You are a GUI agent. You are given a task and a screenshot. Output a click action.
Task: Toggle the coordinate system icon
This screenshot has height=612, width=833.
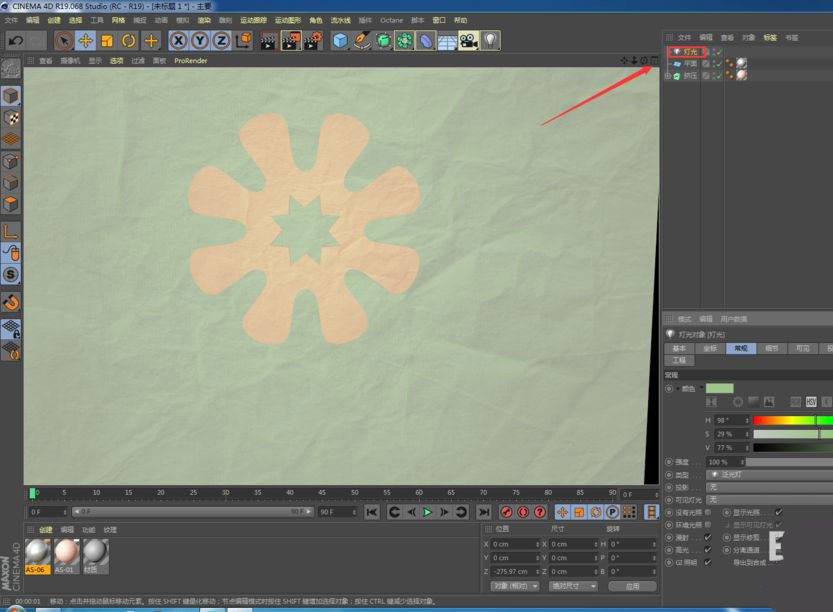click(244, 40)
